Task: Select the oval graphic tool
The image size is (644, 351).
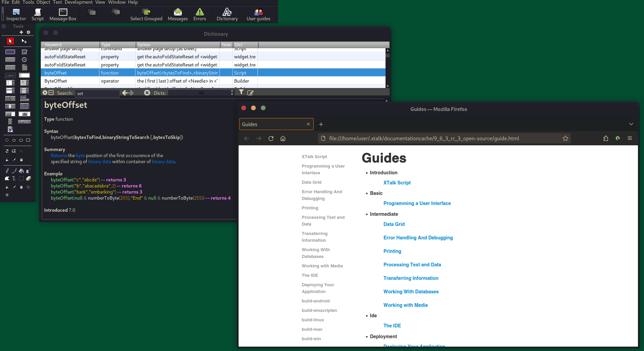Action: click(21, 140)
